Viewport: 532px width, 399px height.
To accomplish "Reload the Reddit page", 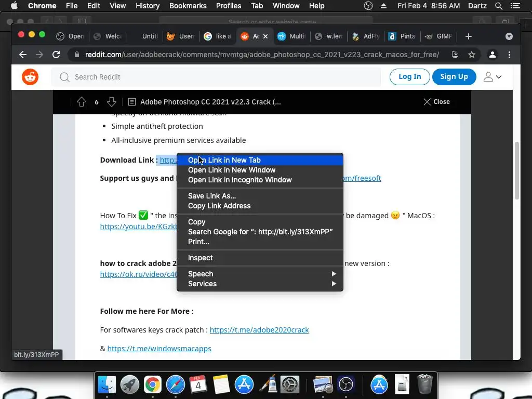I will coord(56,55).
